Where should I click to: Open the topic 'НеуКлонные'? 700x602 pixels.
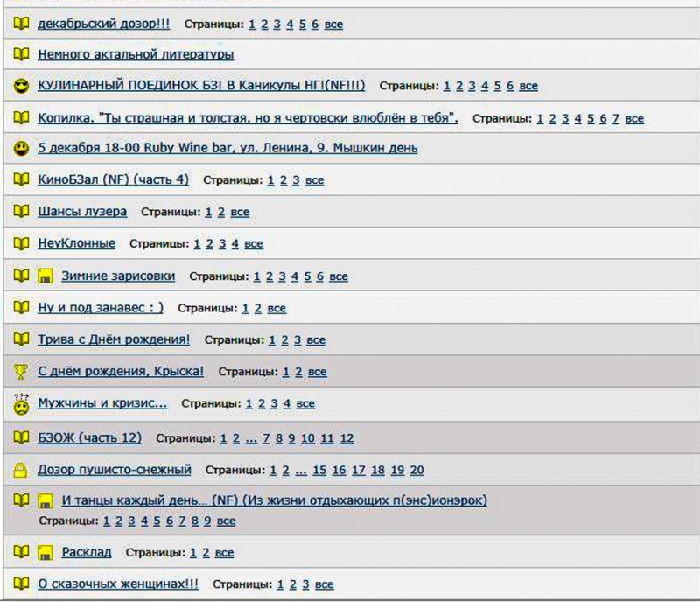click(76, 243)
